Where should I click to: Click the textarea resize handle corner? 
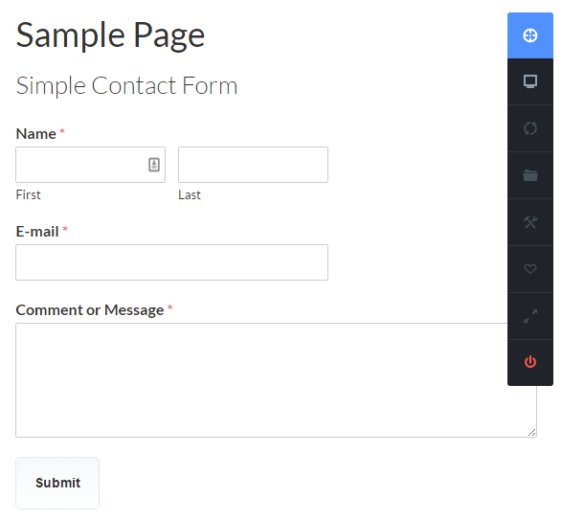[x=532, y=432]
